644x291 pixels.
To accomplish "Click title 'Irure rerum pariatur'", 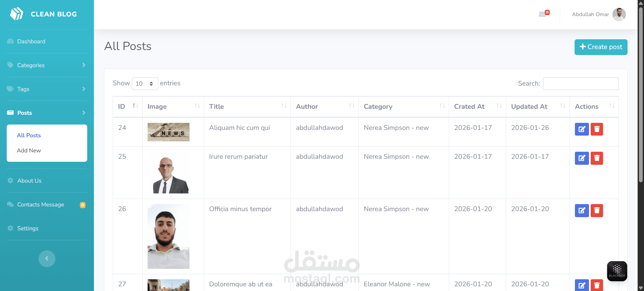I will (x=238, y=156).
